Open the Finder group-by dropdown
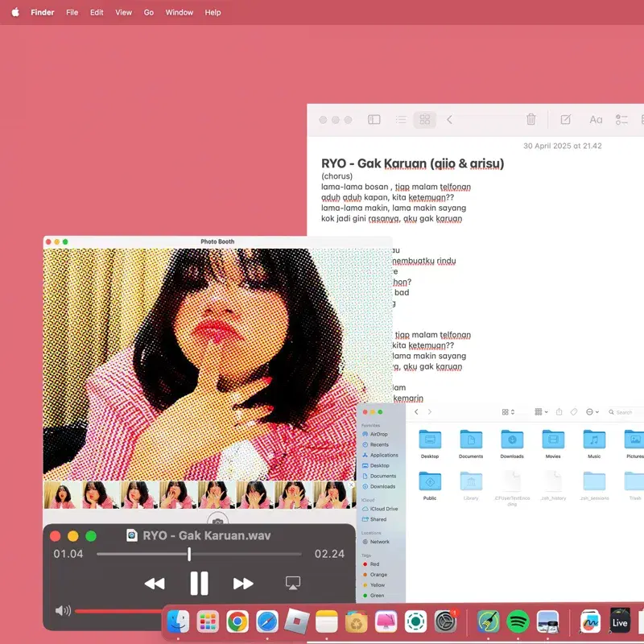 pos(541,411)
